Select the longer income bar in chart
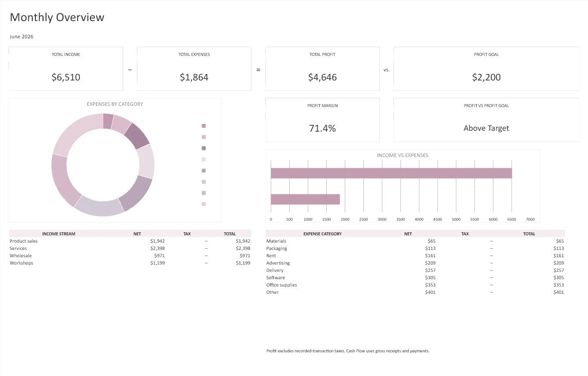588x376 pixels. click(x=391, y=173)
